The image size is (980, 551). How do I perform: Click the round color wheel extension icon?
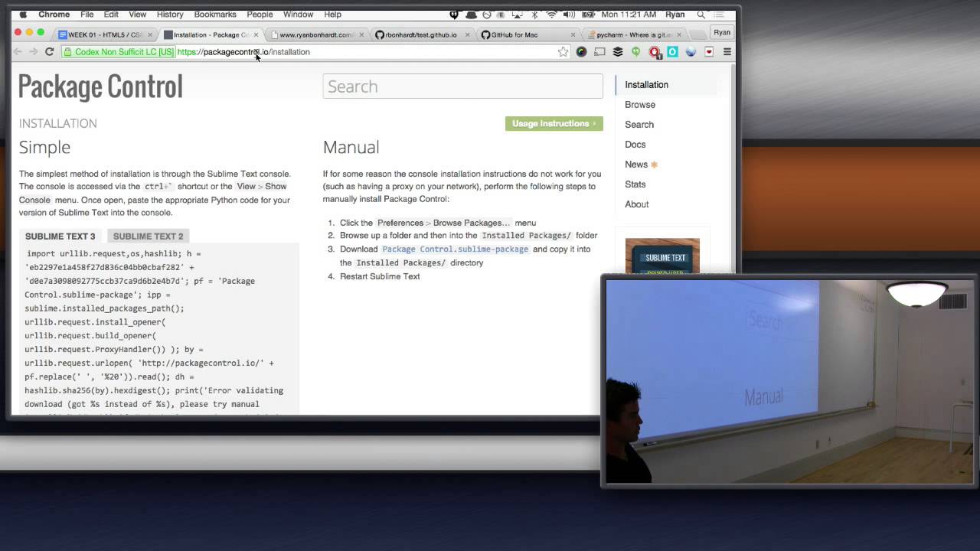point(582,52)
